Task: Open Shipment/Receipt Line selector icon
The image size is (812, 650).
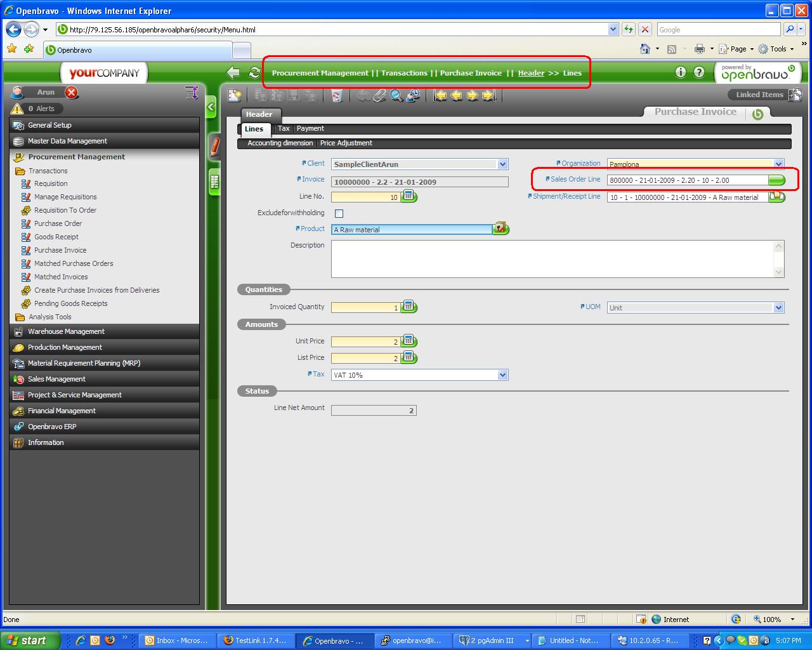Action: [776, 196]
